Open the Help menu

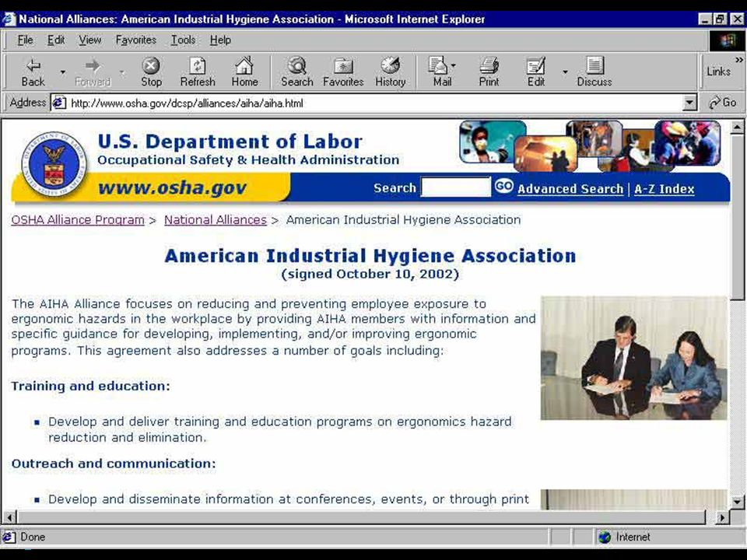point(220,40)
